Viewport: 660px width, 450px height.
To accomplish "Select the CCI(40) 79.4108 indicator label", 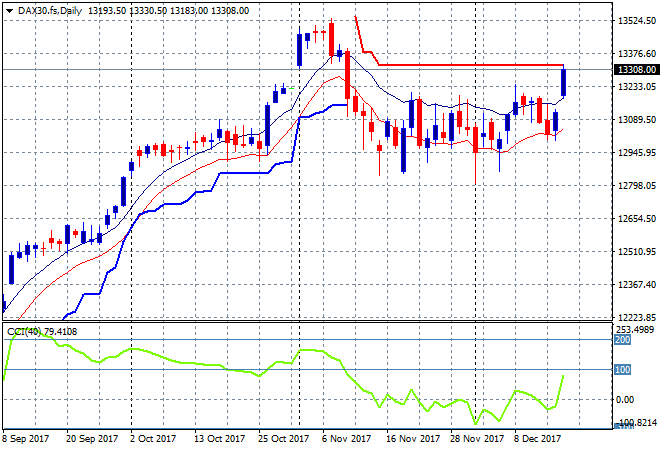I will (x=42, y=332).
